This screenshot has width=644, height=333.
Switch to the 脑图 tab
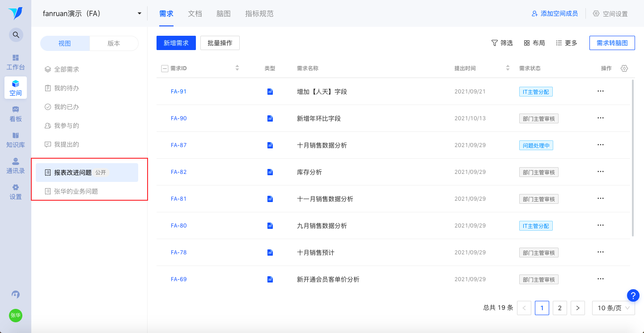[224, 13]
